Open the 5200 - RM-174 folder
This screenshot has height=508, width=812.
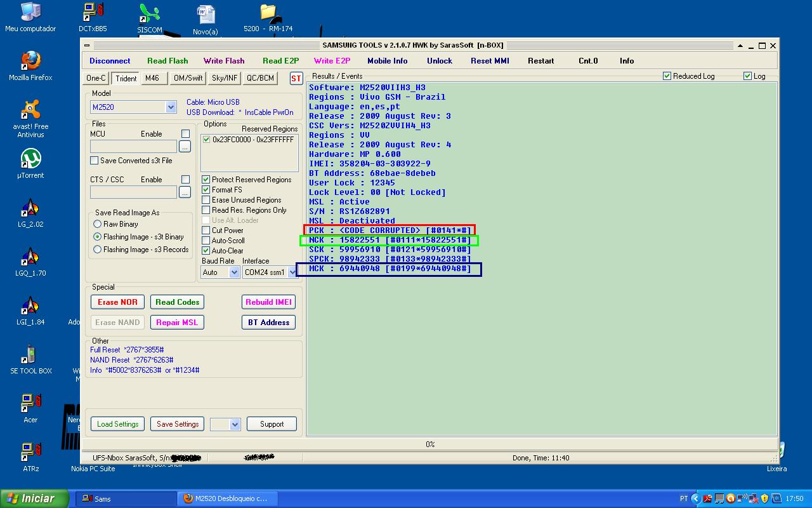tap(268, 17)
